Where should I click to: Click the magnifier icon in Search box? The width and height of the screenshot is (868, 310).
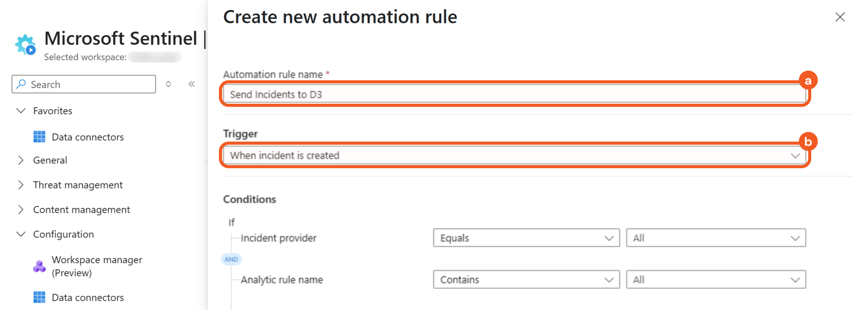tap(21, 84)
